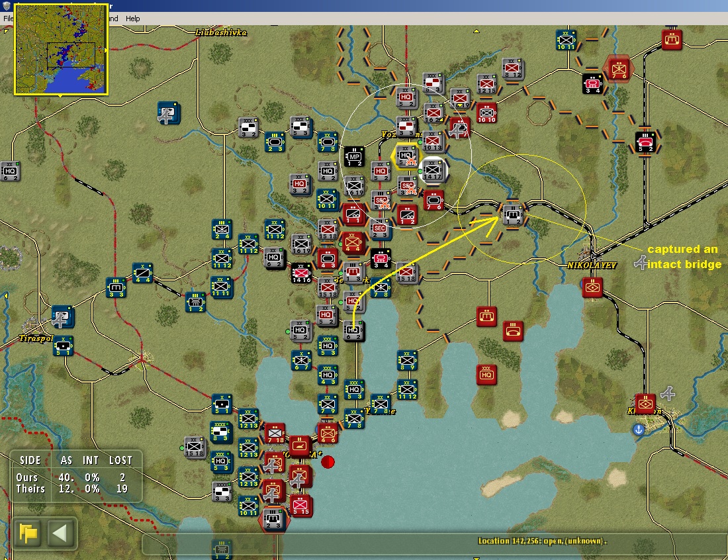This screenshot has width=728, height=560.
Task: Click the blue anchor port icon
Action: point(639,430)
